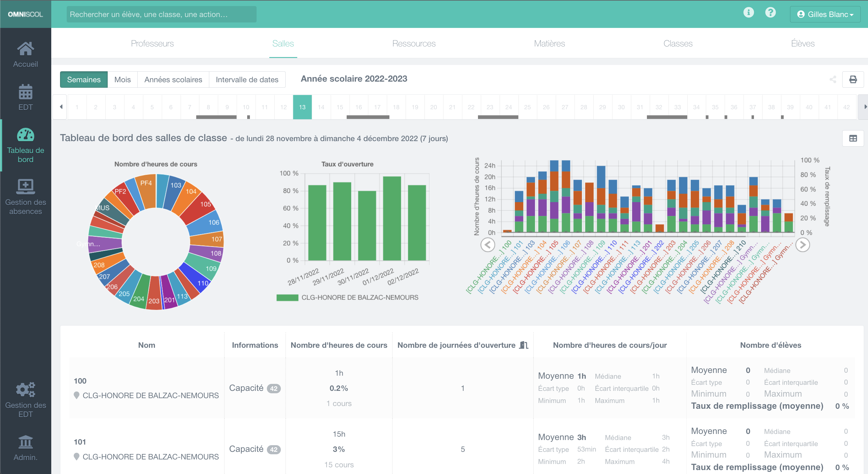This screenshot has width=868, height=474.
Task: Open the Gilles Blanc user dropdown
Action: coord(825,15)
